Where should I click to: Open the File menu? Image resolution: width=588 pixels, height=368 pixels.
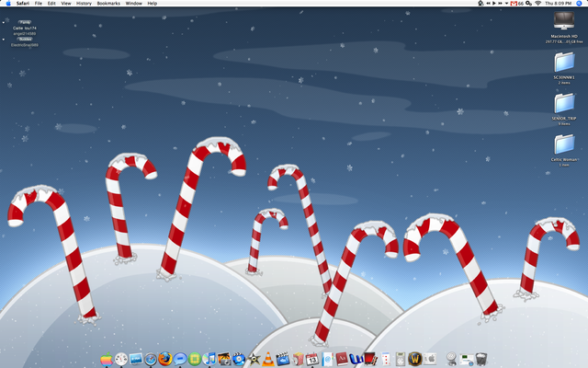pyautogui.click(x=39, y=3)
